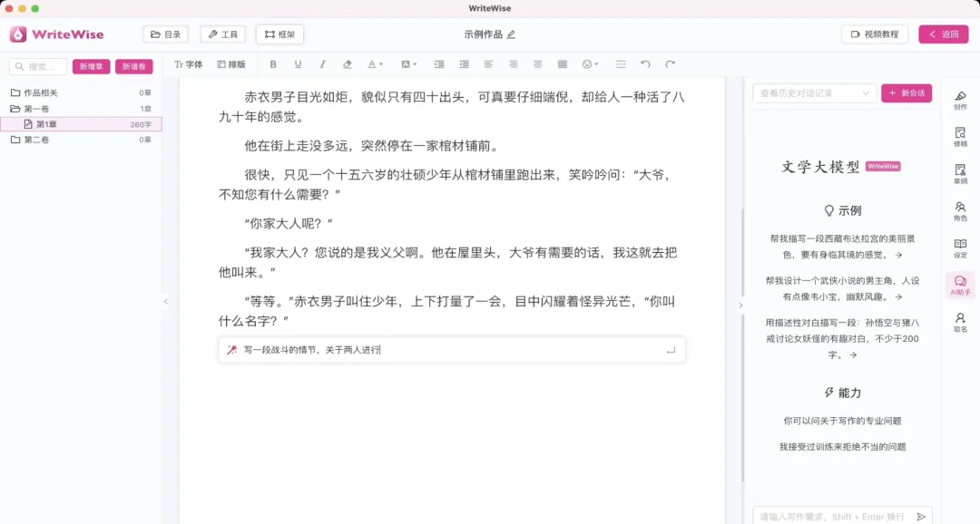Viewport: 980px width, 524px height.
Task: Open the 查看历史对话记录 dropdown
Action: pyautogui.click(x=814, y=92)
